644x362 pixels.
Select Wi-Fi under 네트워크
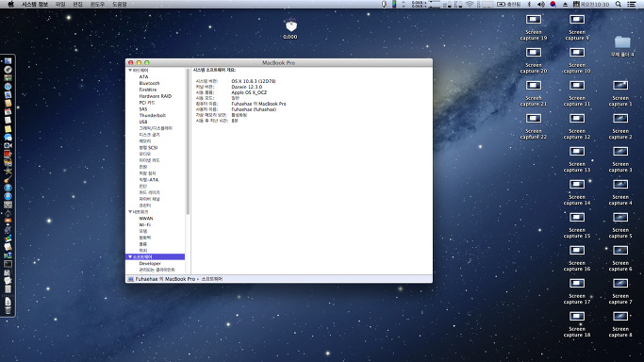[x=144, y=225]
